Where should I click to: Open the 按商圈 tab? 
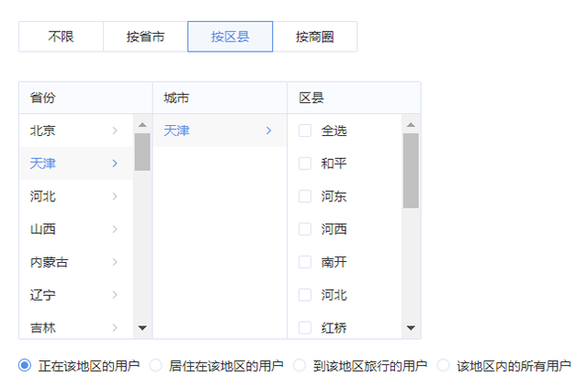[314, 37]
